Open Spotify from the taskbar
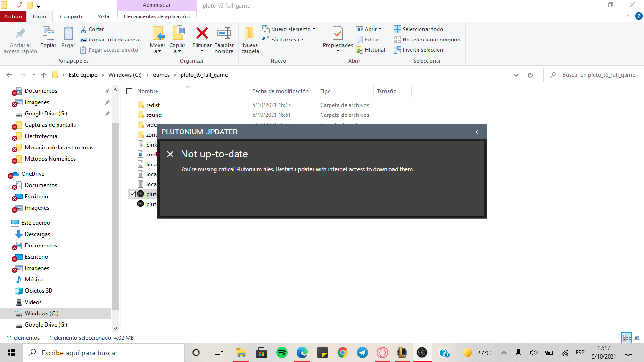 282,353
